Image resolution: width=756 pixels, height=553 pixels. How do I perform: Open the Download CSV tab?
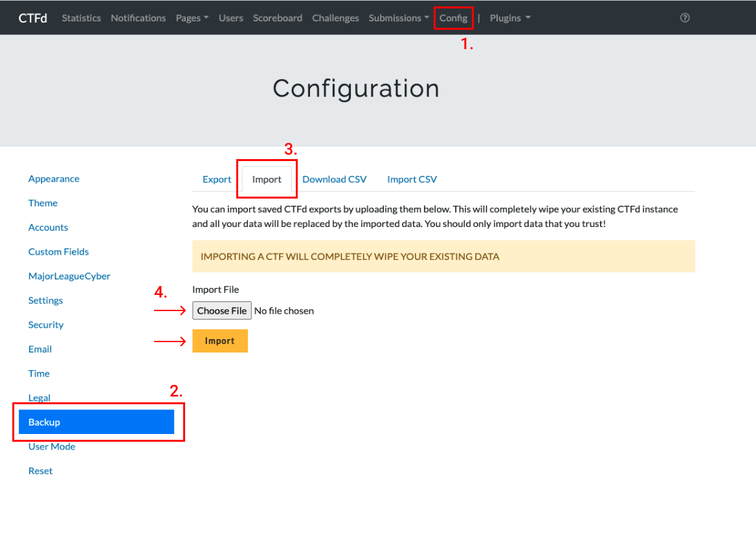tap(334, 179)
